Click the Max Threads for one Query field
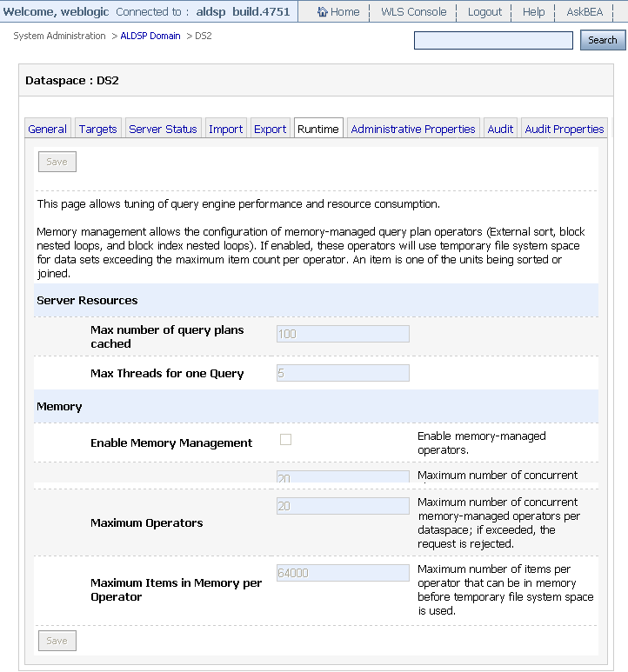 click(x=343, y=373)
